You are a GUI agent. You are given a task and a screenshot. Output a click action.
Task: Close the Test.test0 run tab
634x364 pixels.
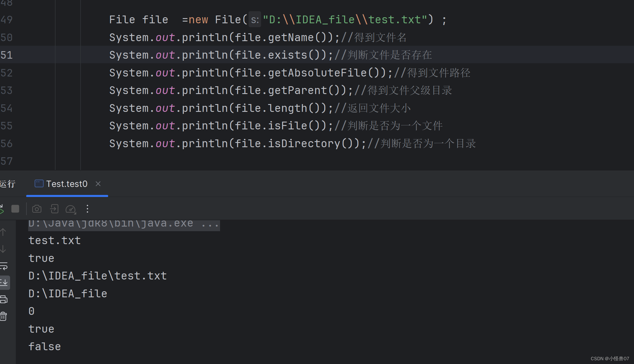coord(98,184)
